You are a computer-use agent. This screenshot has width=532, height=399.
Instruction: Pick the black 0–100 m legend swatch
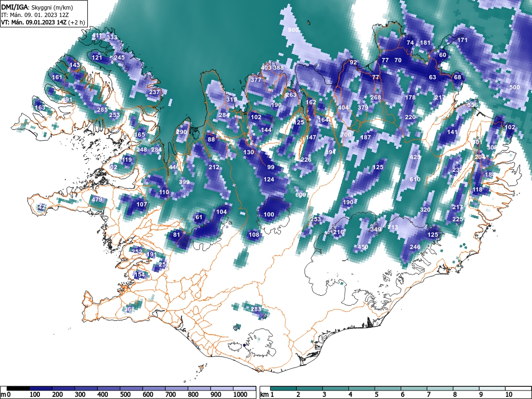click(x=18, y=388)
